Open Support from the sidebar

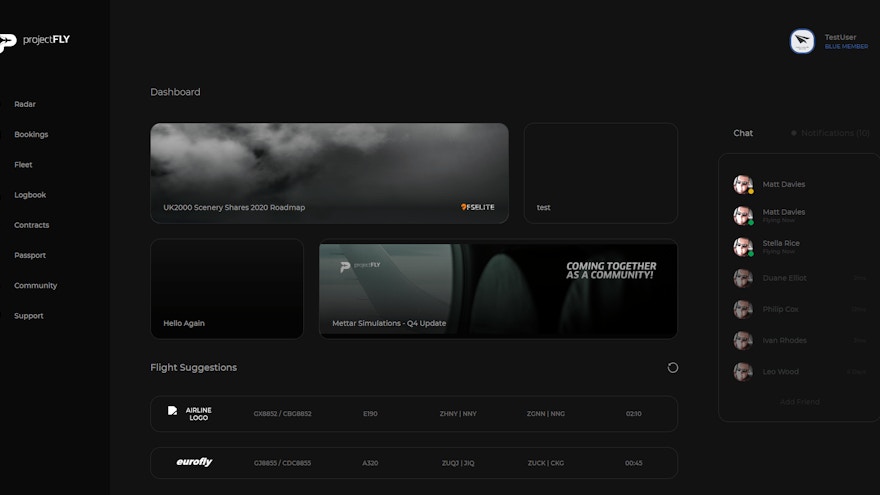(x=29, y=316)
